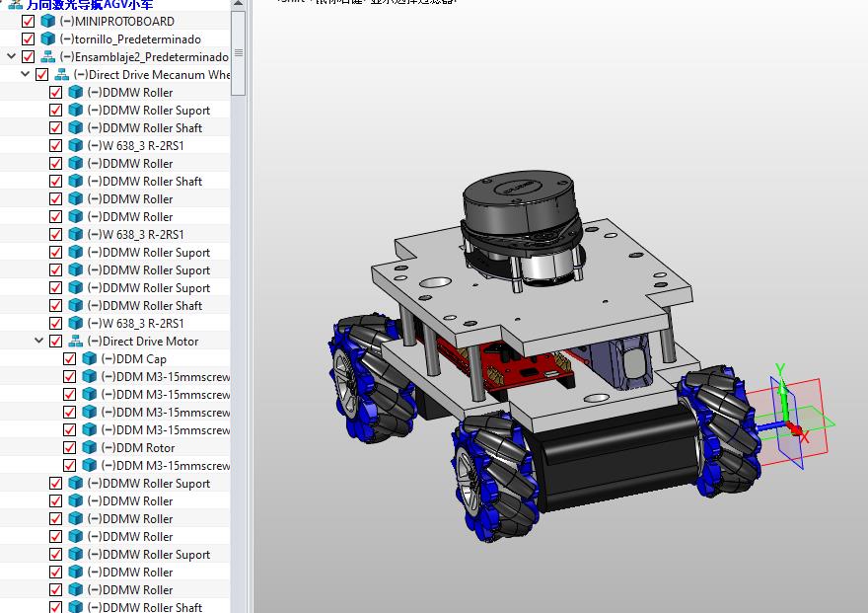Select DDM M3-15mmscrew label just below DDM Cap

166,376
